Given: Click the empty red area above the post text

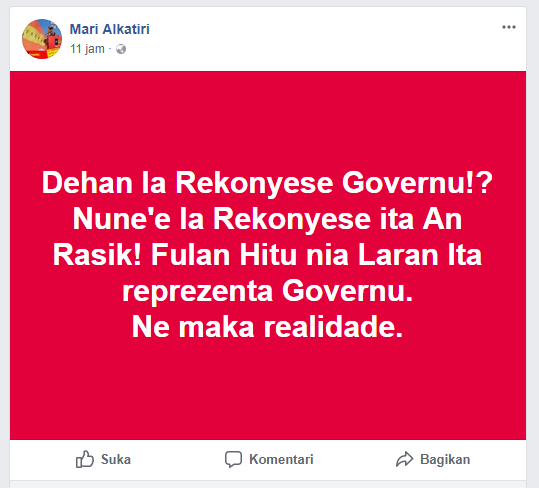Looking at the screenshot, I should pyautogui.click(x=268, y=117).
